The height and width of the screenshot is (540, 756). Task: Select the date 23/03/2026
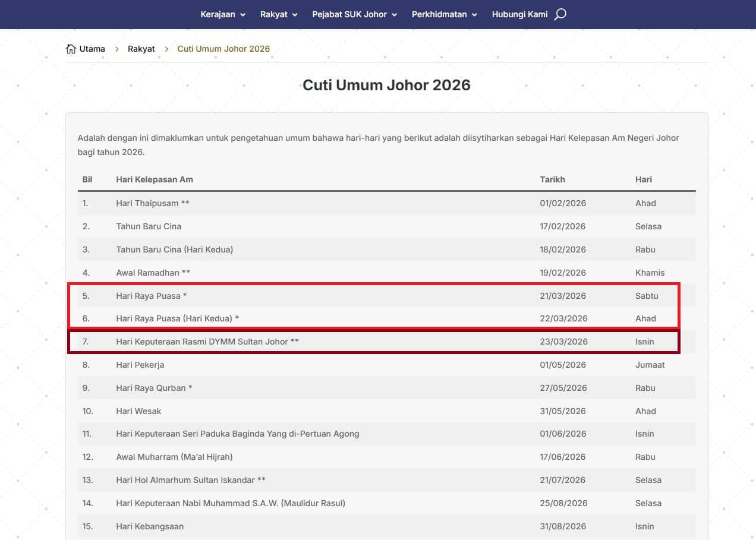pyautogui.click(x=564, y=342)
